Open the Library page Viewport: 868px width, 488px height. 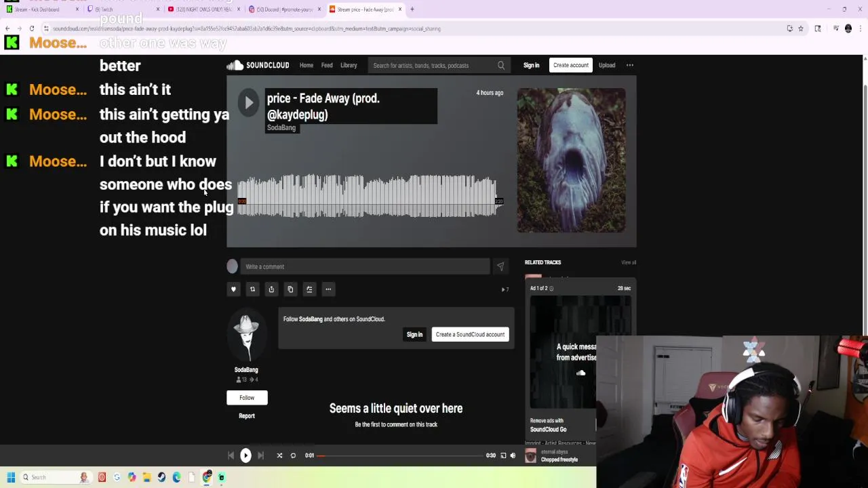(x=349, y=65)
